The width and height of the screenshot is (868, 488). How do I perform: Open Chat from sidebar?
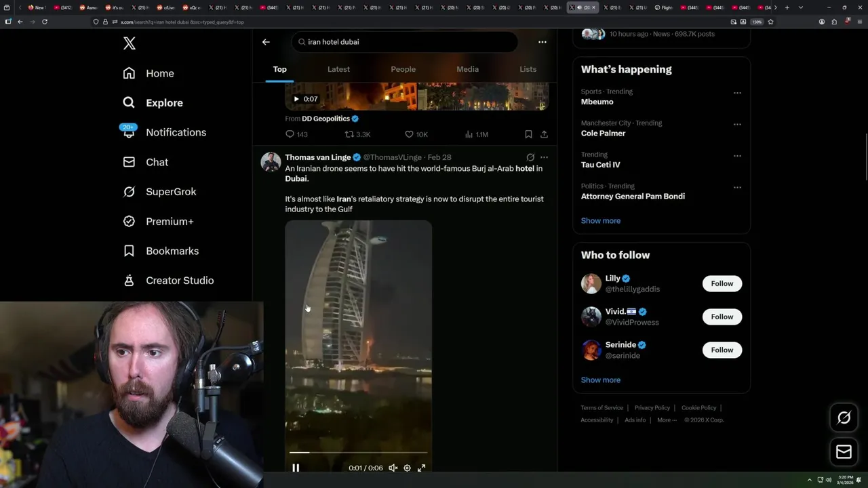145,162
